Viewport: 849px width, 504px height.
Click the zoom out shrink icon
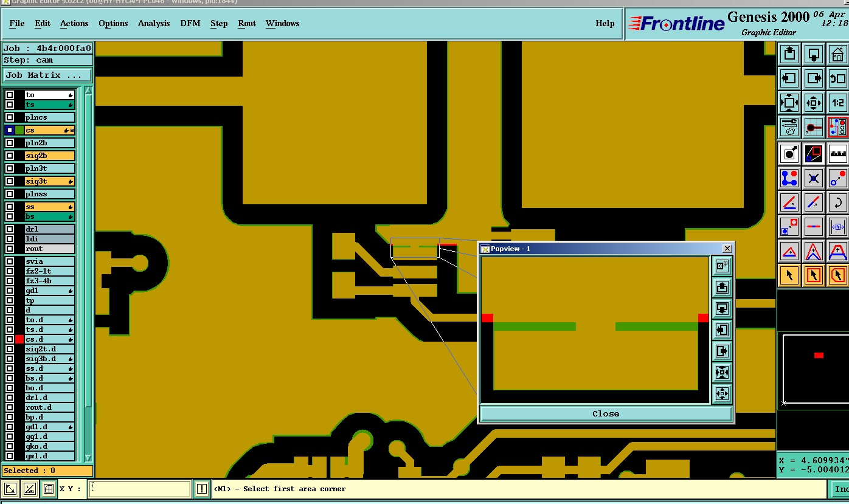click(814, 102)
